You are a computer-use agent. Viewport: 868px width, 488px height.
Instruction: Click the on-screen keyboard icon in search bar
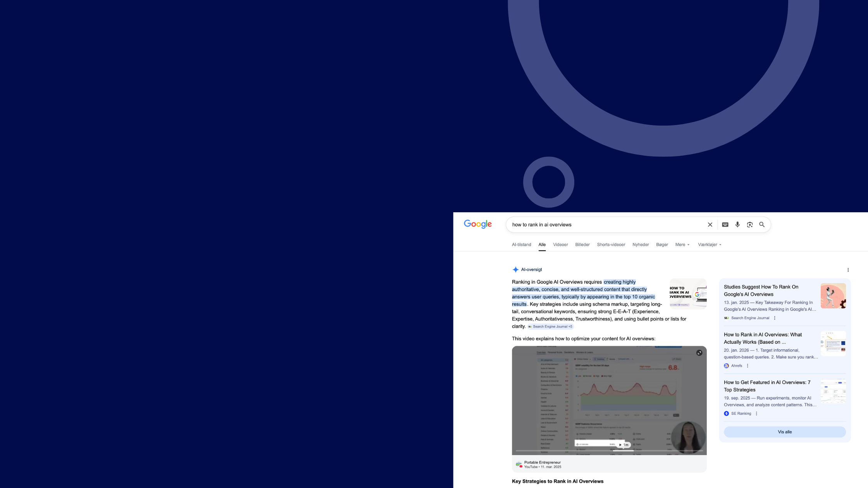725,225
